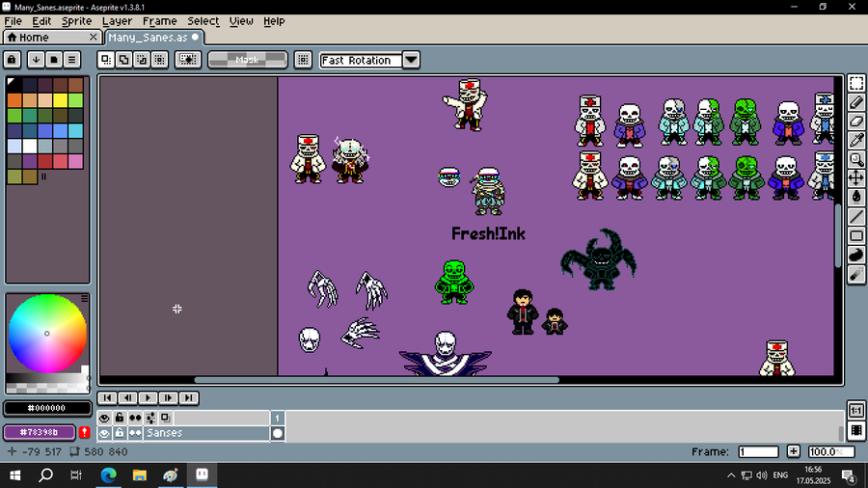The image size is (868, 488).
Task: Choose Subtract from selection mode
Action: coord(142,60)
